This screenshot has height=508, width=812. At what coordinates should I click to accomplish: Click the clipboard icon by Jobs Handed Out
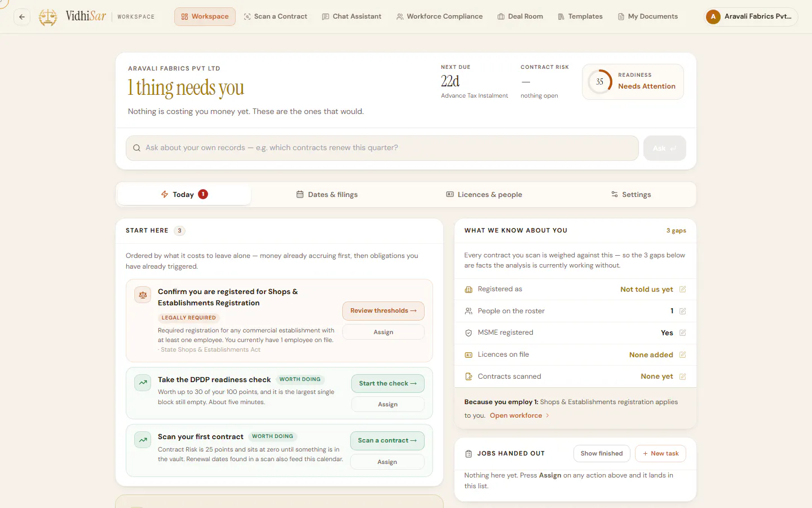pyautogui.click(x=469, y=454)
